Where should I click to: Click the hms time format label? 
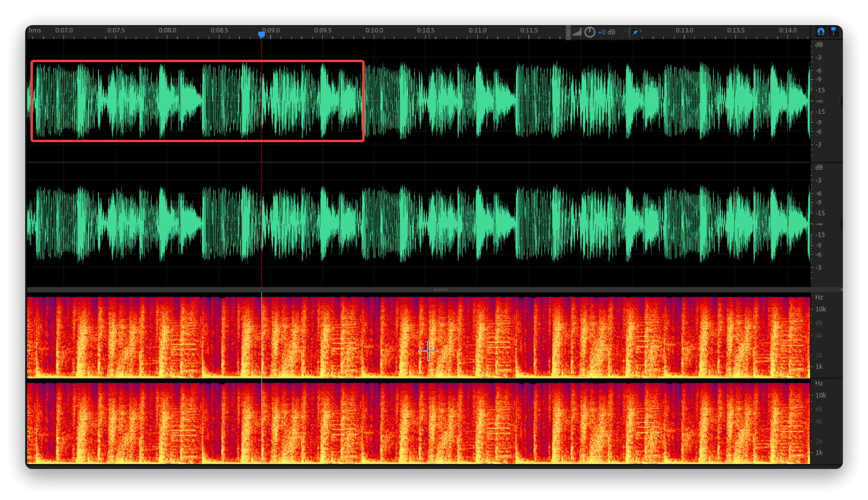[x=34, y=30]
